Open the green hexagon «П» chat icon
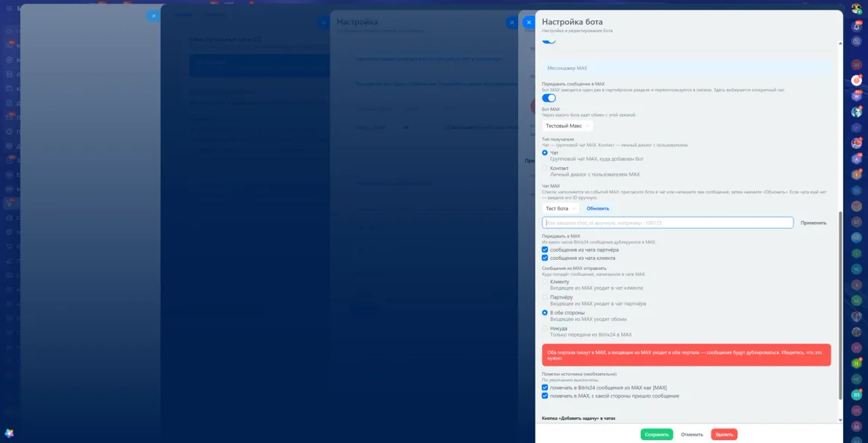This screenshot has height=443, width=868. pyautogui.click(x=856, y=364)
